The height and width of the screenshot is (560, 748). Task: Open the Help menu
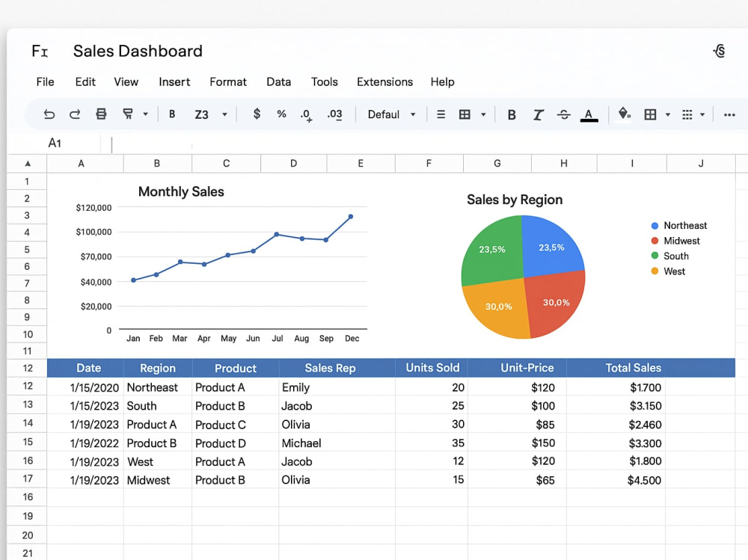coord(442,82)
